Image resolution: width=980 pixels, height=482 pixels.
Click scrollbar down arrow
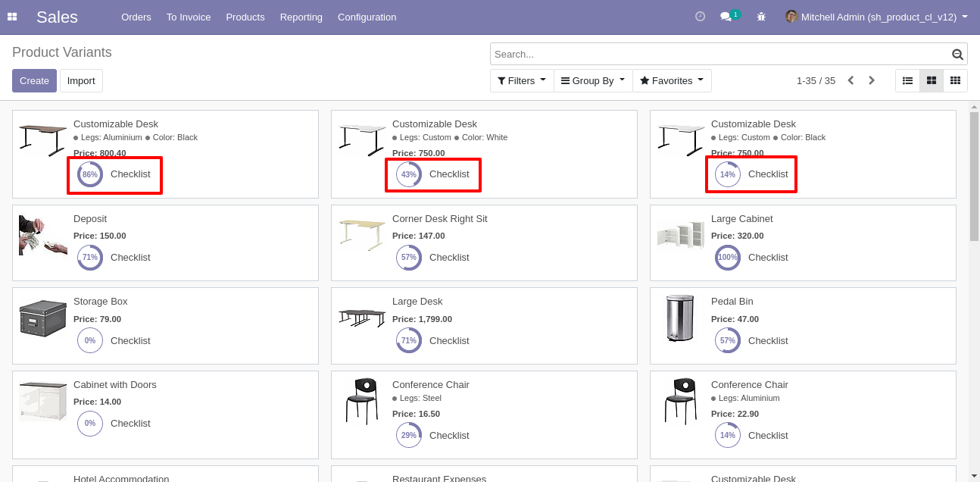click(974, 476)
